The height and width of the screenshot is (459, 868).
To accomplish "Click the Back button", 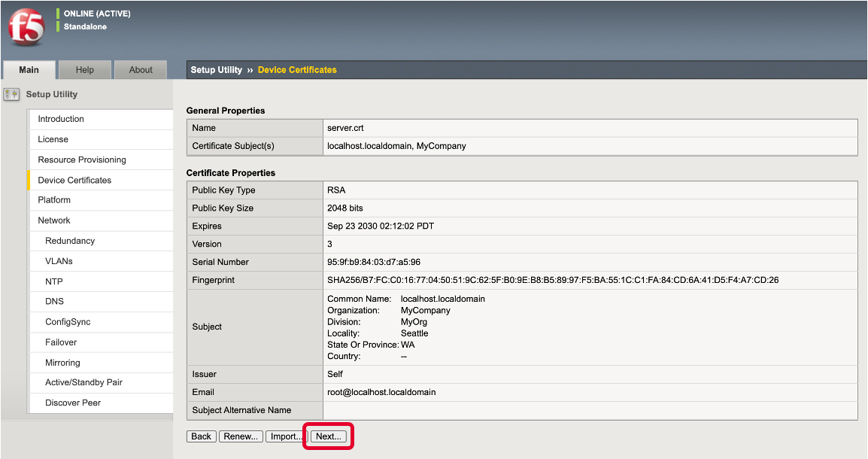I will coord(201,436).
